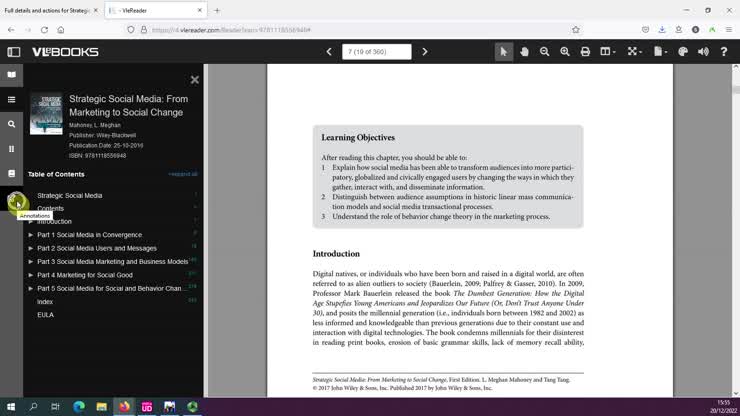
Task: Go to the next page
Action: (x=425, y=51)
